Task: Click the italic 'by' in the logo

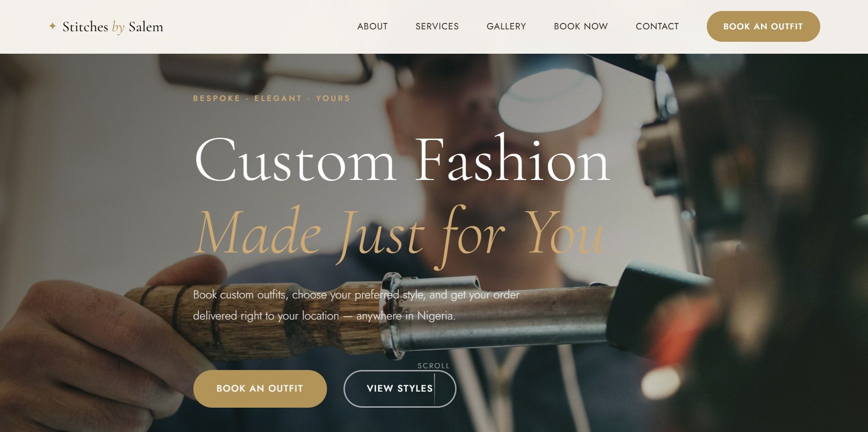Action: (x=118, y=27)
